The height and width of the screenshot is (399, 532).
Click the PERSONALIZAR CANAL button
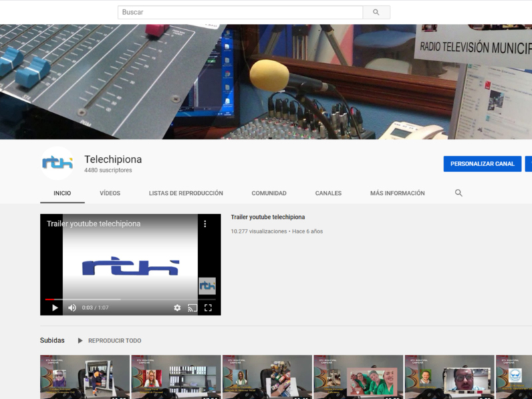[481, 164]
